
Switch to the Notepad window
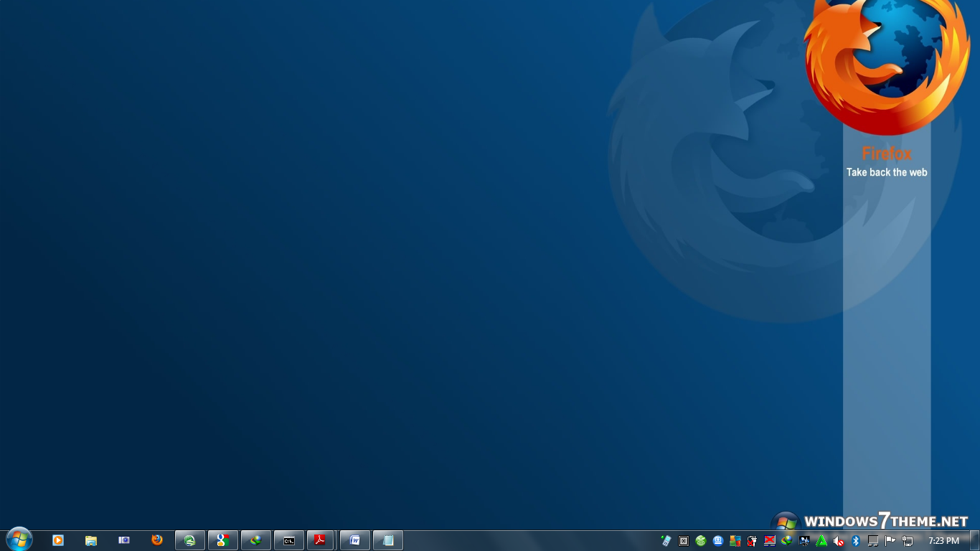(x=388, y=540)
